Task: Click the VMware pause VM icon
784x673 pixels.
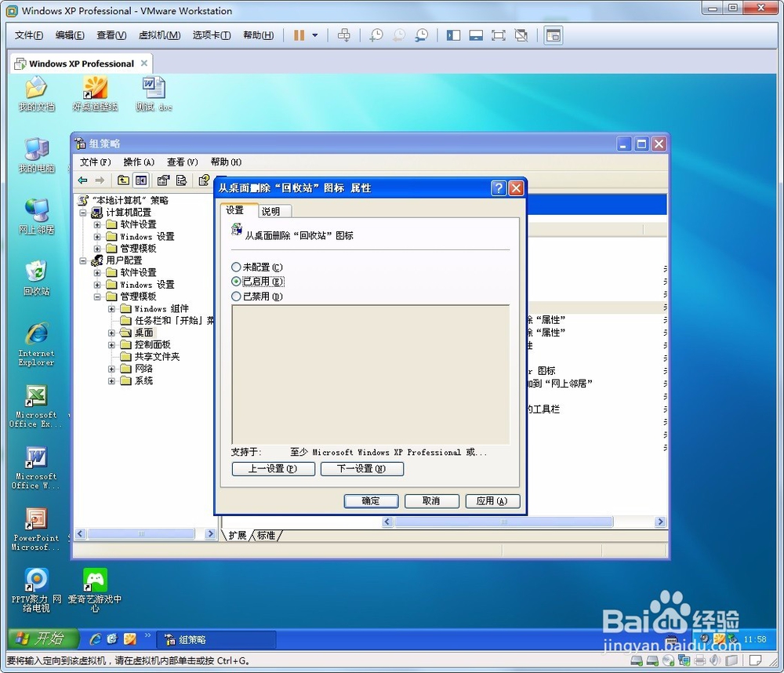Action: pos(299,35)
